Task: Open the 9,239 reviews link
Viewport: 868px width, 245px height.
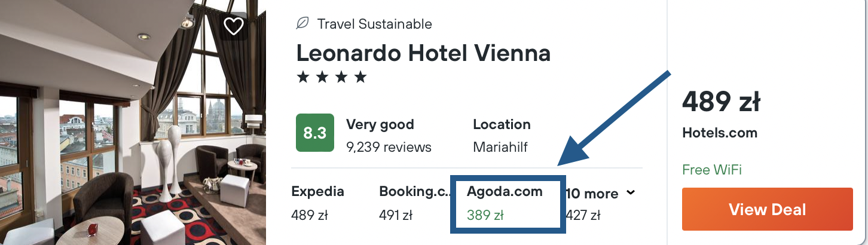Action: pos(389,146)
